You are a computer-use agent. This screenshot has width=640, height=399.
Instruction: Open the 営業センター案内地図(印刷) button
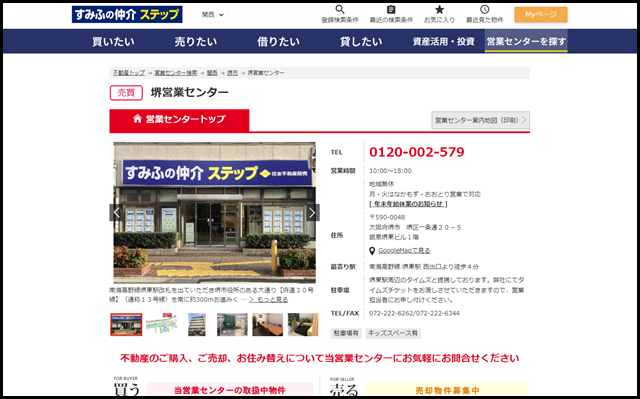click(480, 120)
